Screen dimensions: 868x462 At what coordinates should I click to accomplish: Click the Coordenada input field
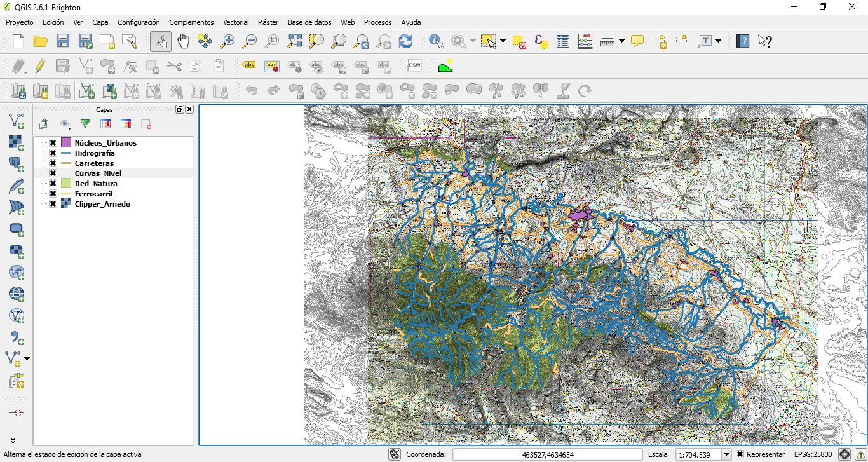[548, 454]
